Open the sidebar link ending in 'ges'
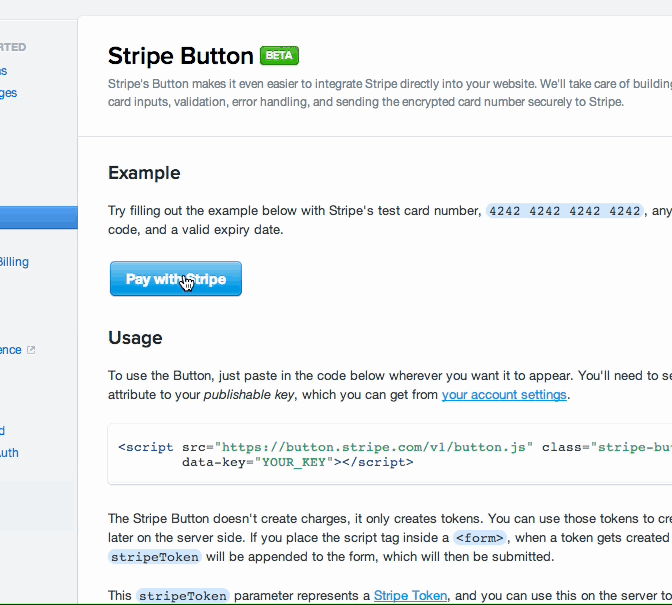Screen dimensions: 672x605 [x=8, y=93]
